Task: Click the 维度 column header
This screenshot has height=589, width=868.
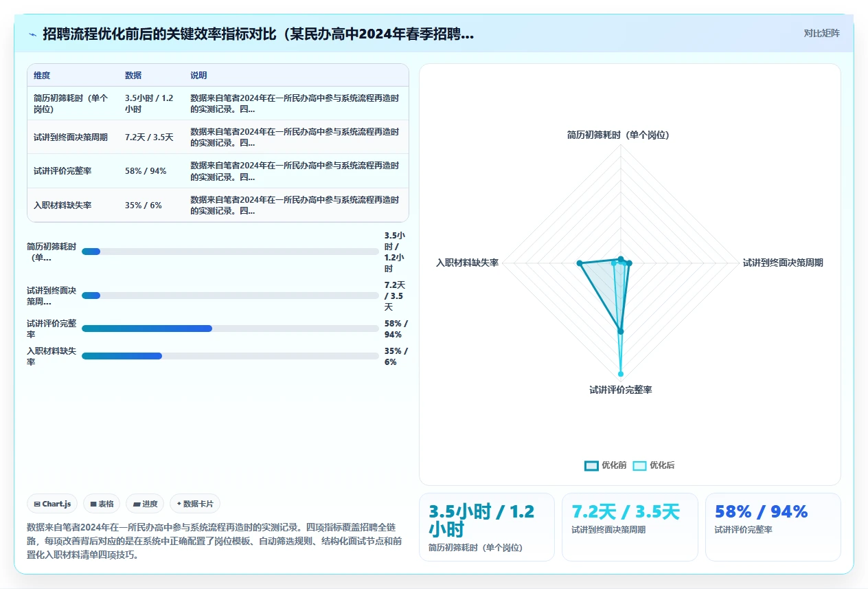Action: 42,76
